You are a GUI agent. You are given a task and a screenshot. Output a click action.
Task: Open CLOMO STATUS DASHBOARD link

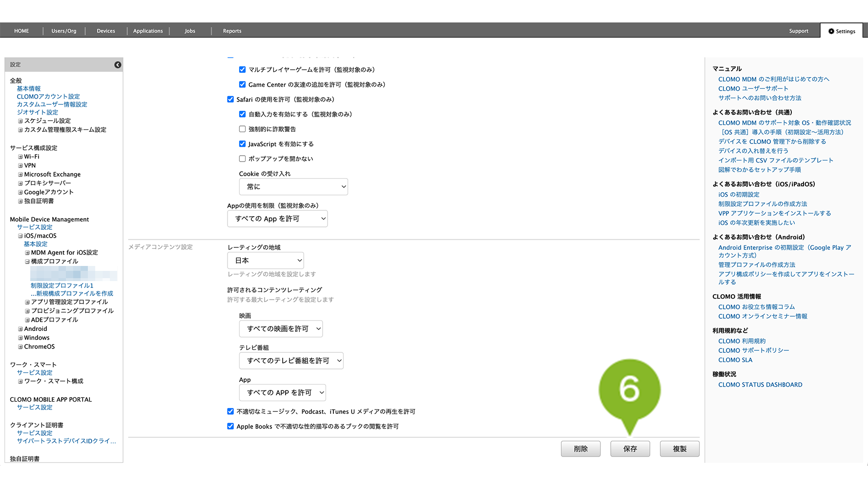760,385
